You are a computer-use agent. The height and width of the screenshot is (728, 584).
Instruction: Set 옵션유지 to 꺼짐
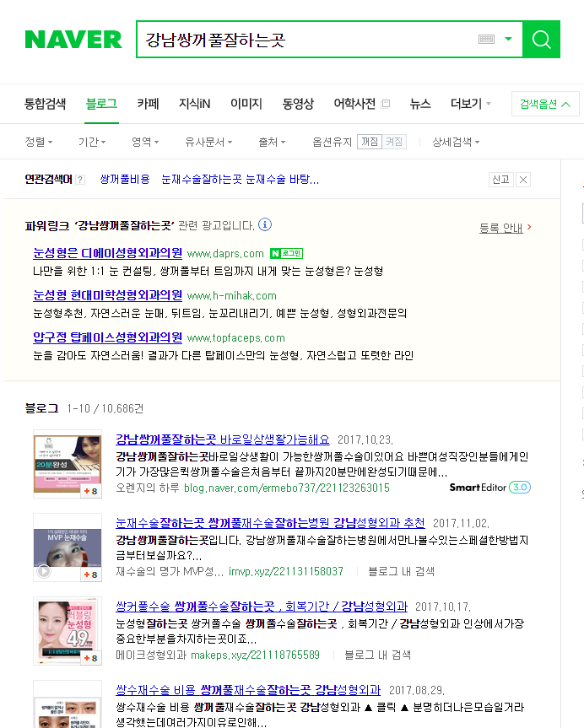(370, 142)
